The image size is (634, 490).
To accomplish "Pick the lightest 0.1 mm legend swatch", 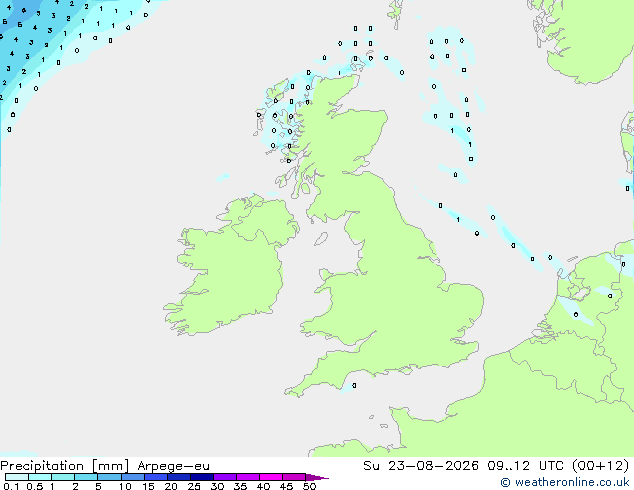I will pos(17,477).
